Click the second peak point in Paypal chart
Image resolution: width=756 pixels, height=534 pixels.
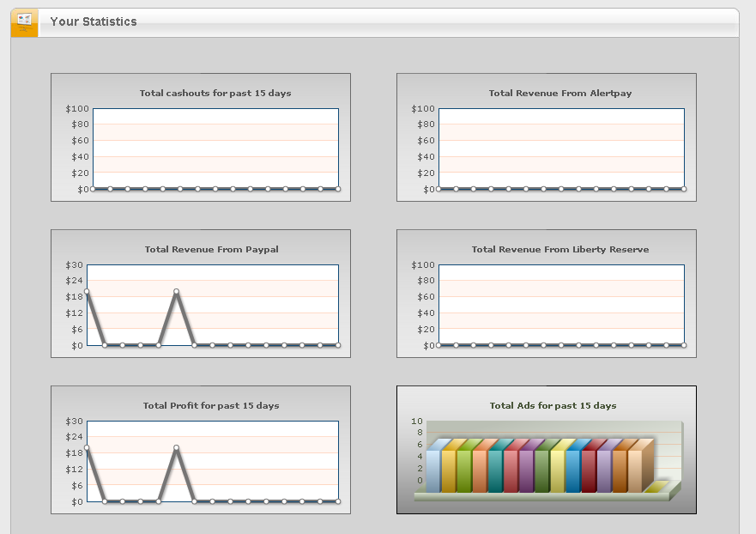pyautogui.click(x=177, y=291)
